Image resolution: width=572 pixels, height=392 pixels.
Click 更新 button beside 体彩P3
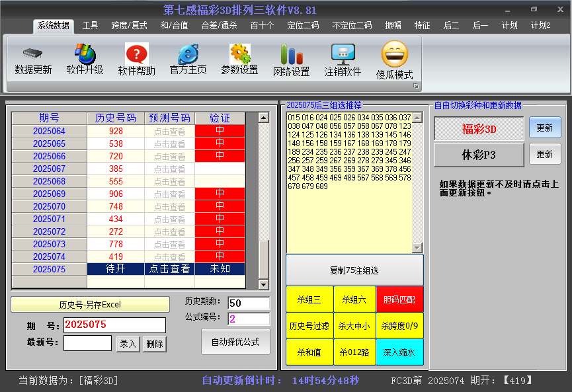(x=545, y=154)
